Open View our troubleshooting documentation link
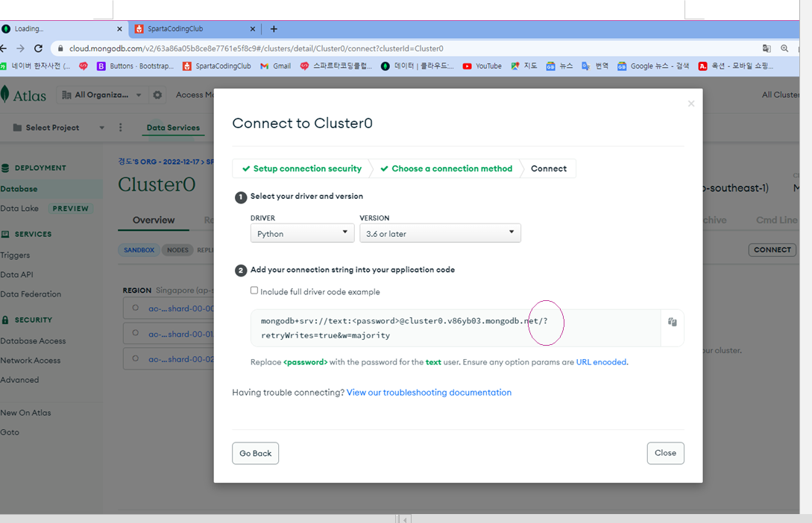 coord(429,393)
